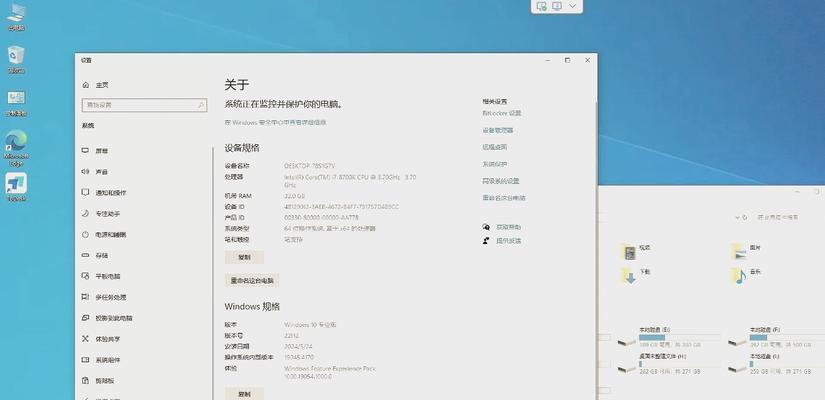Image resolution: width=825 pixels, height=400 pixels.
Task: Click 重命名这台电脑 link under related settings
Action: (x=504, y=198)
